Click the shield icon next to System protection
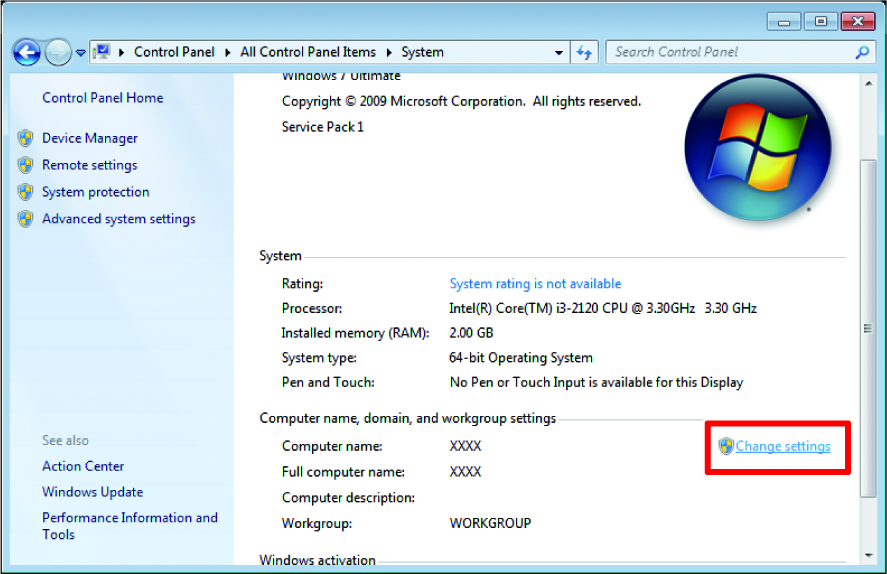 tap(25, 192)
